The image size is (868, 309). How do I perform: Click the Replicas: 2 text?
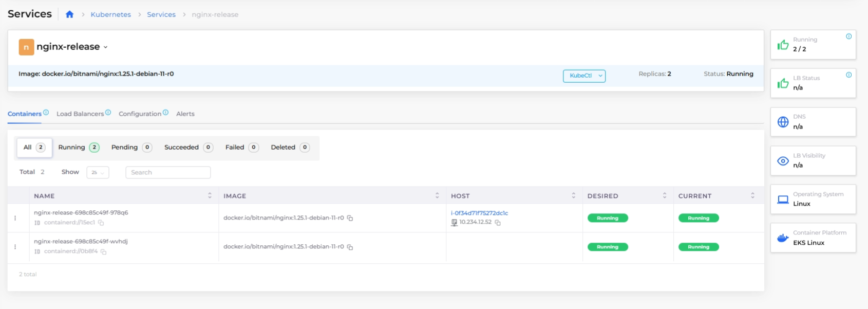point(655,74)
